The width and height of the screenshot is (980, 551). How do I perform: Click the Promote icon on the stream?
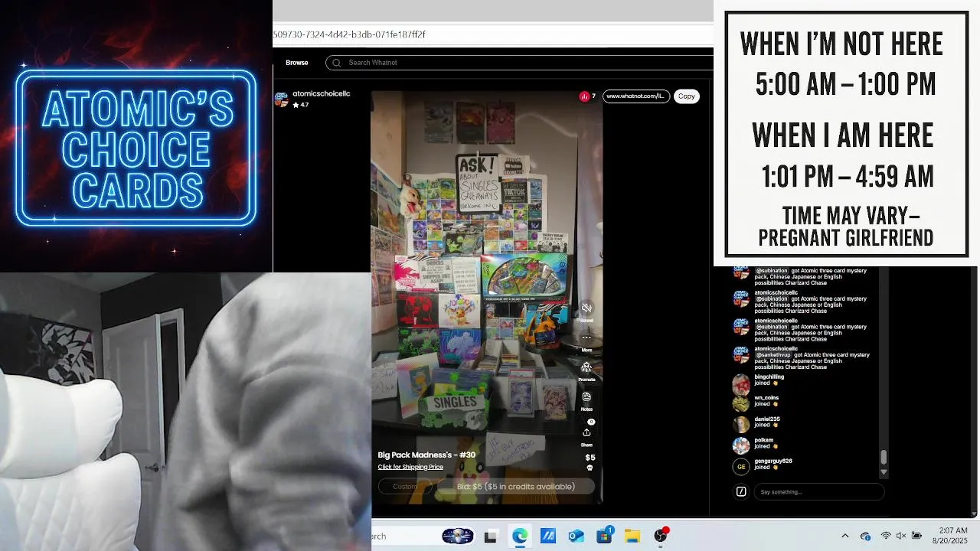pos(586,367)
